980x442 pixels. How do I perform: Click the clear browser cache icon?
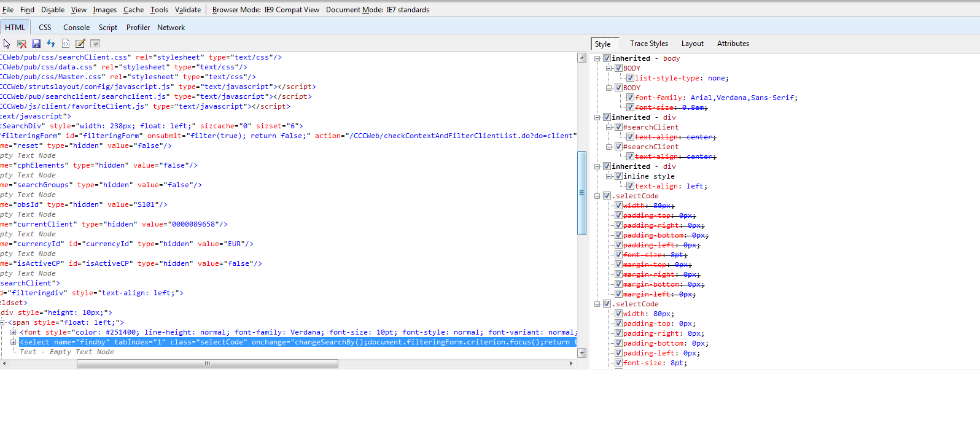point(21,44)
